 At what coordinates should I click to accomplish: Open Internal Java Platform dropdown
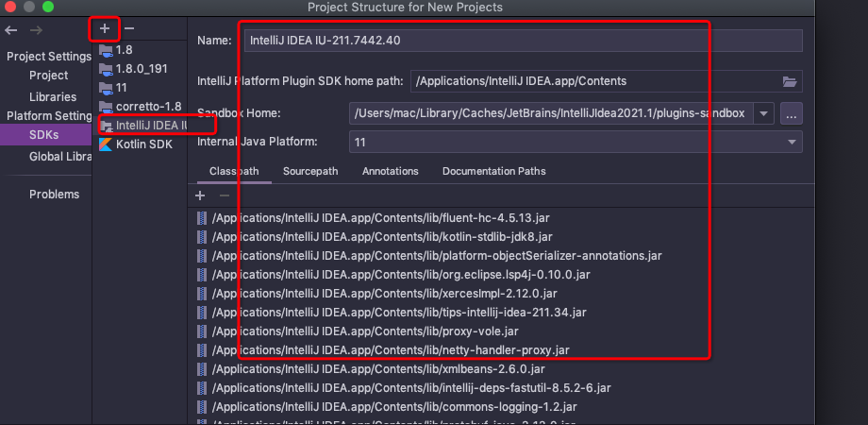click(x=576, y=142)
